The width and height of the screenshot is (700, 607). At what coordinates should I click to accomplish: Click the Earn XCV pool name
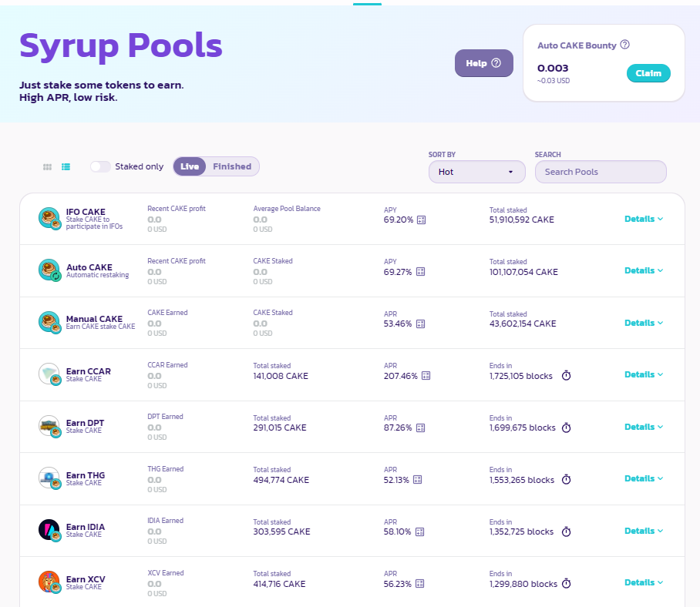coord(86,579)
